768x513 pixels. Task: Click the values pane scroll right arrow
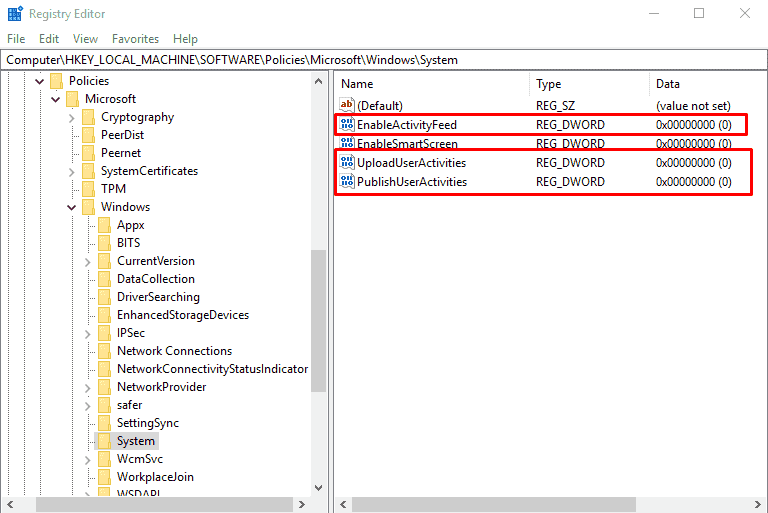click(757, 504)
